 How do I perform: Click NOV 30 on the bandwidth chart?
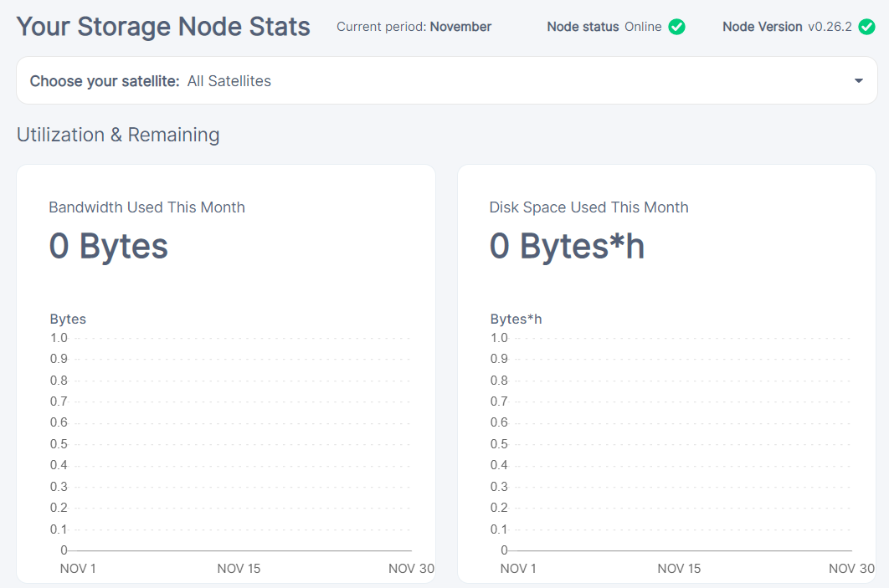click(411, 569)
